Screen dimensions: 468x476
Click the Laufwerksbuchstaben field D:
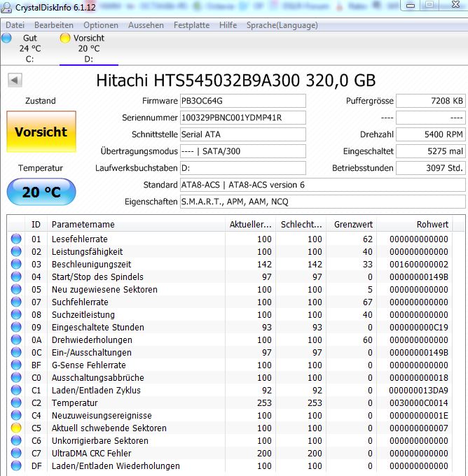click(x=243, y=168)
